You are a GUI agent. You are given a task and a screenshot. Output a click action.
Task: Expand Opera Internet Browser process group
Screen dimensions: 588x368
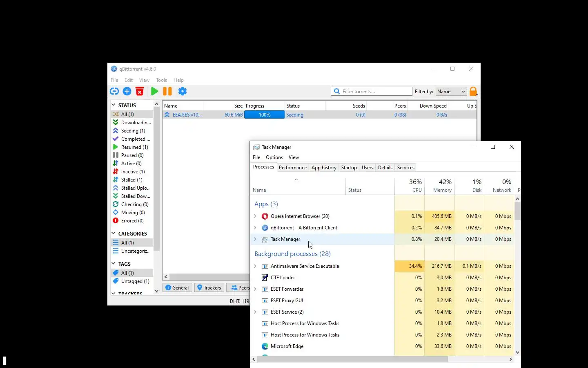[255, 216]
